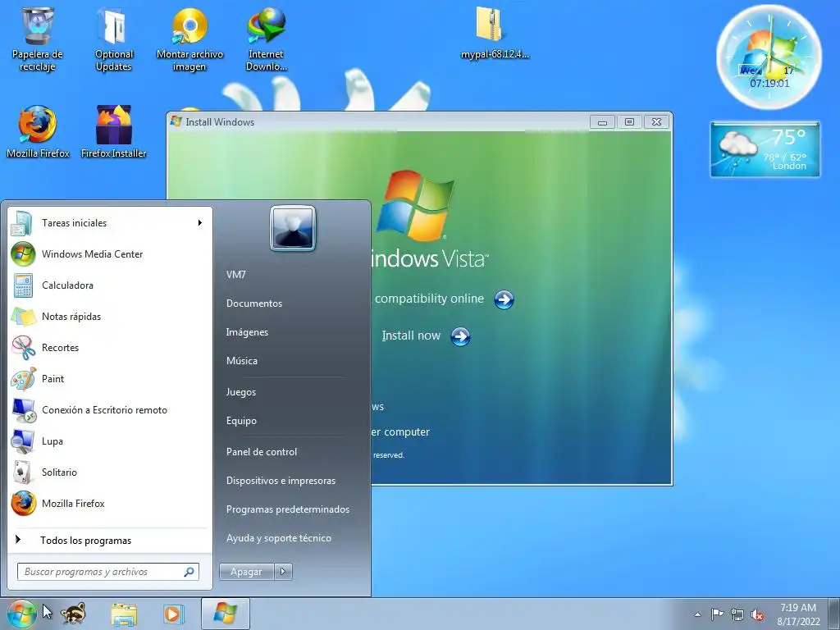This screenshot has width=840, height=630.
Task: Open Equipo from Start menu
Action: pos(241,421)
